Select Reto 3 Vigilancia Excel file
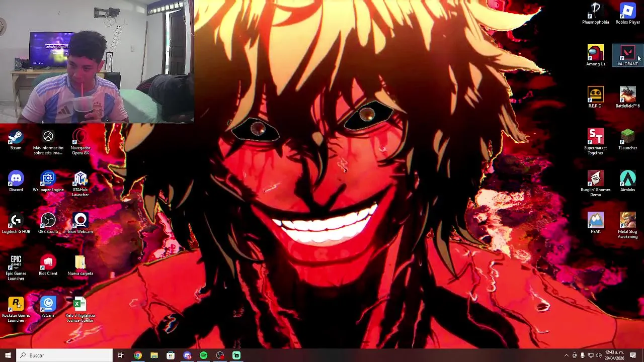 (x=80, y=310)
